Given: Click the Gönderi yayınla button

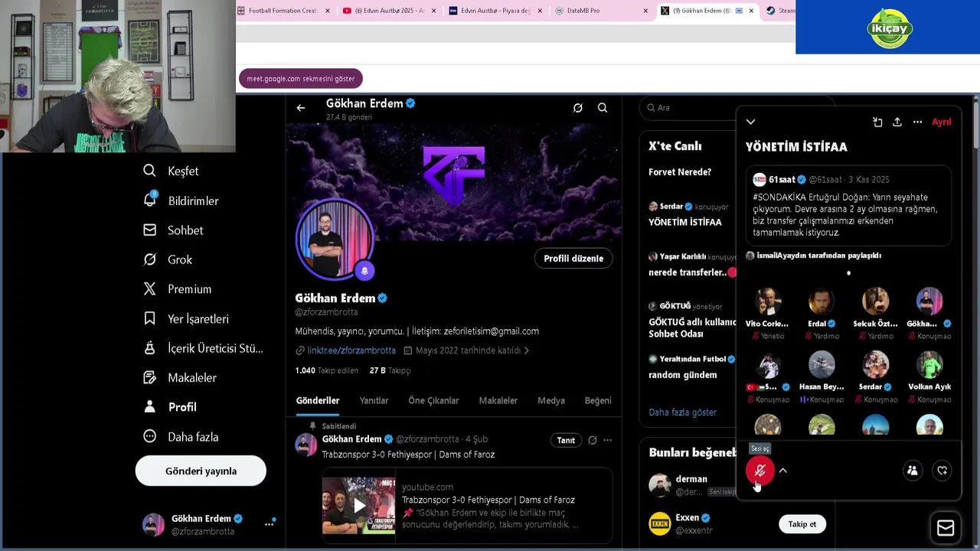Looking at the screenshot, I should click(201, 471).
